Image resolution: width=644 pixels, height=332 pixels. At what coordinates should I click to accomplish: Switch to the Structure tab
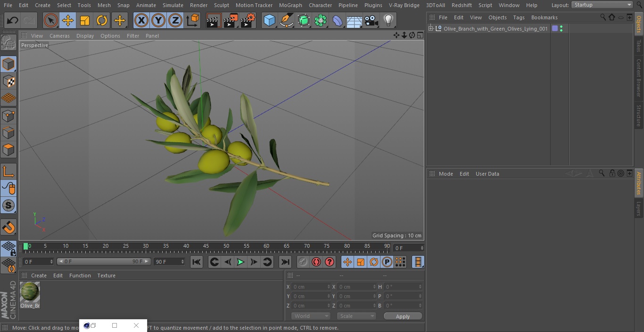pyautogui.click(x=639, y=116)
